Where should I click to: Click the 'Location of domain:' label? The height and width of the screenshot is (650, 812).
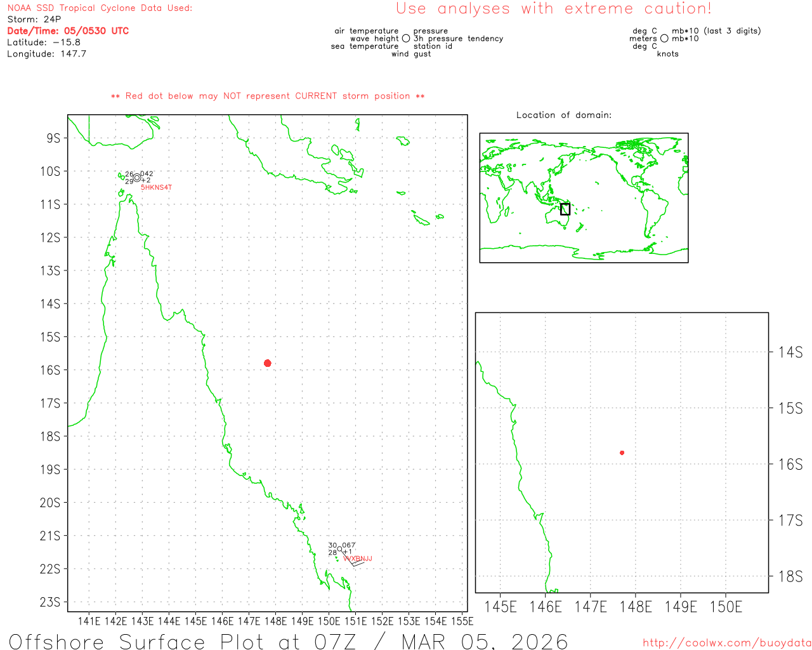pyautogui.click(x=564, y=115)
